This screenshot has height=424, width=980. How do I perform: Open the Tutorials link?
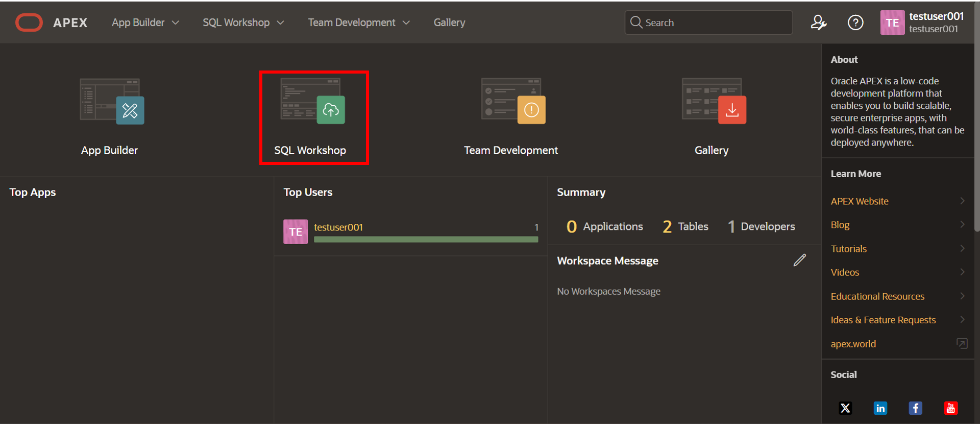point(848,249)
